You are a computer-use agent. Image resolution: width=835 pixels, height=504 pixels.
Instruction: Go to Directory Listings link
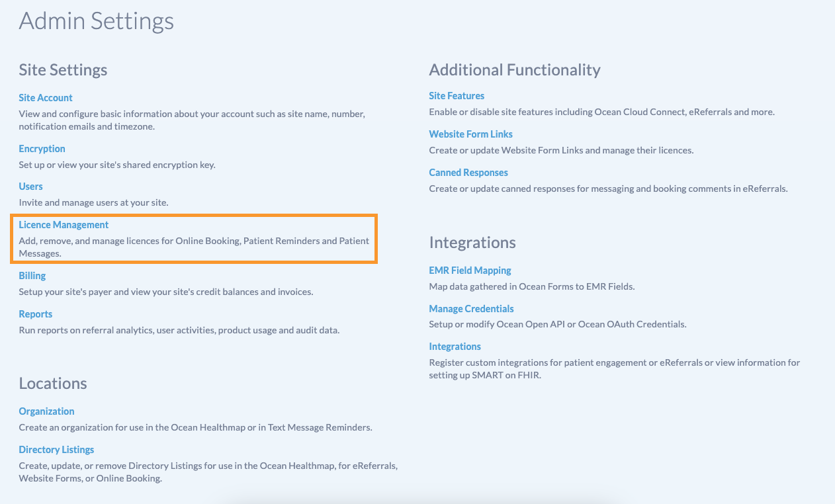[x=56, y=450]
